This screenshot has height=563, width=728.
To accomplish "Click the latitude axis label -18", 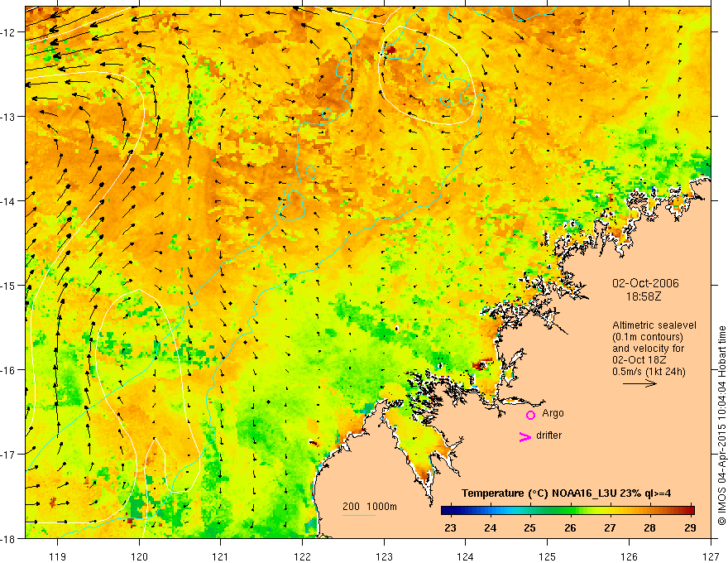I will tap(9, 538).
